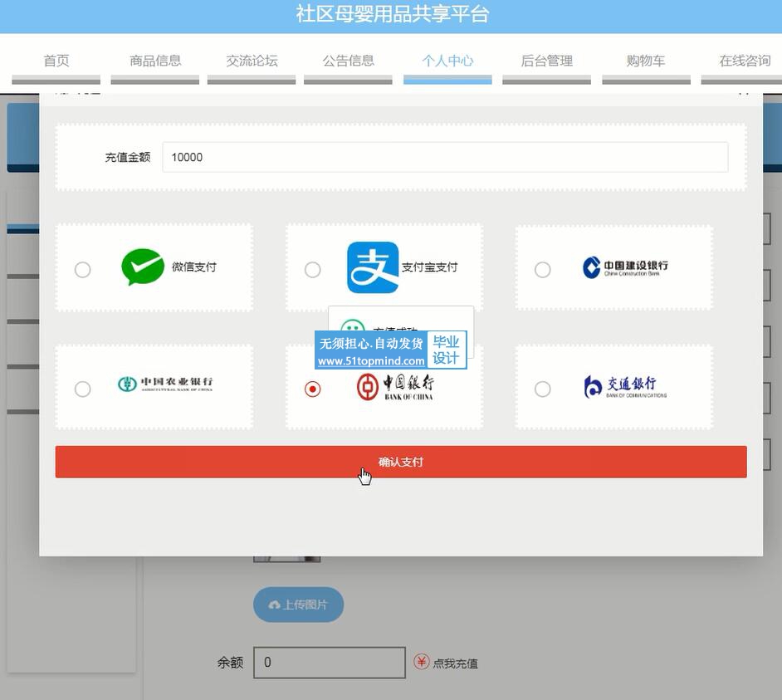This screenshot has height=700, width=782.
Task: Click the Agricultural Bank of China logo
Action: click(x=165, y=384)
